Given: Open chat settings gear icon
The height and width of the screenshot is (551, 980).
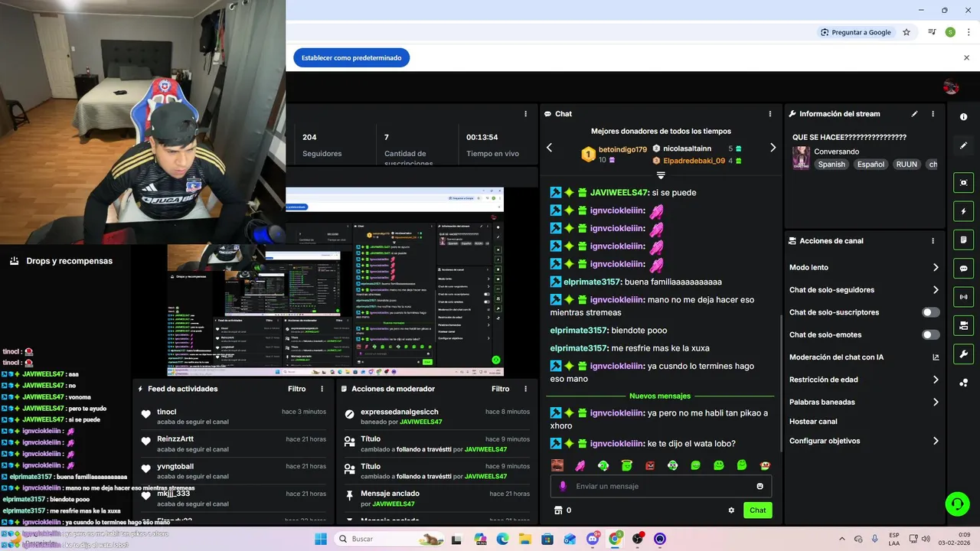Looking at the screenshot, I should pyautogui.click(x=731, y=510).
